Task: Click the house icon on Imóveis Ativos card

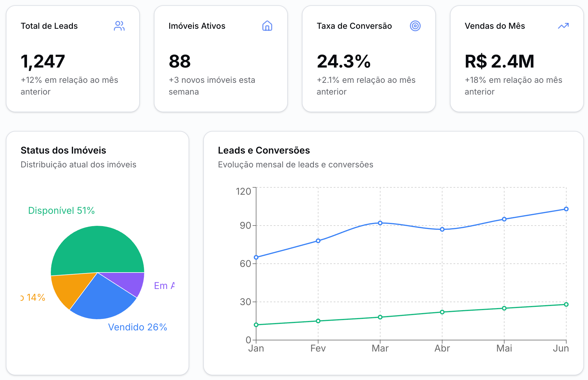Action: 267,26
